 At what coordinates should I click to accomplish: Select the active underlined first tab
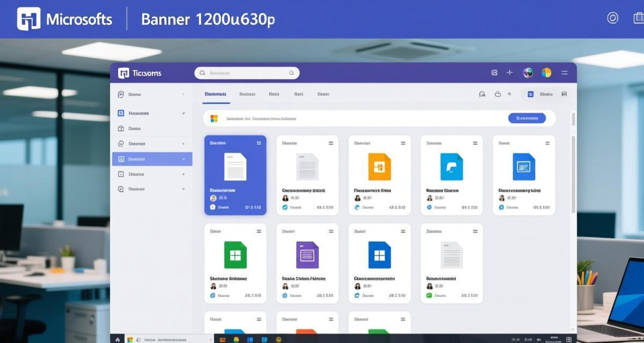pyautogui.click(x=216, y=94)
